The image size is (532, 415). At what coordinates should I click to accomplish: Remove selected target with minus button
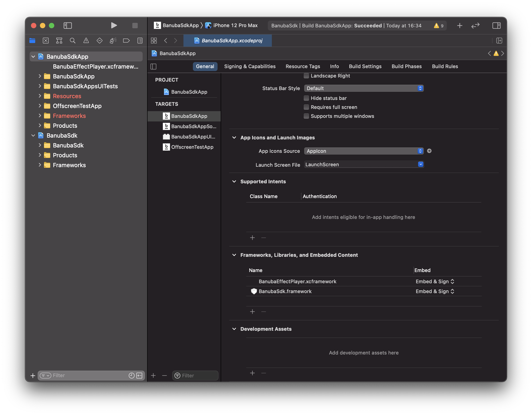pos(164,376)
